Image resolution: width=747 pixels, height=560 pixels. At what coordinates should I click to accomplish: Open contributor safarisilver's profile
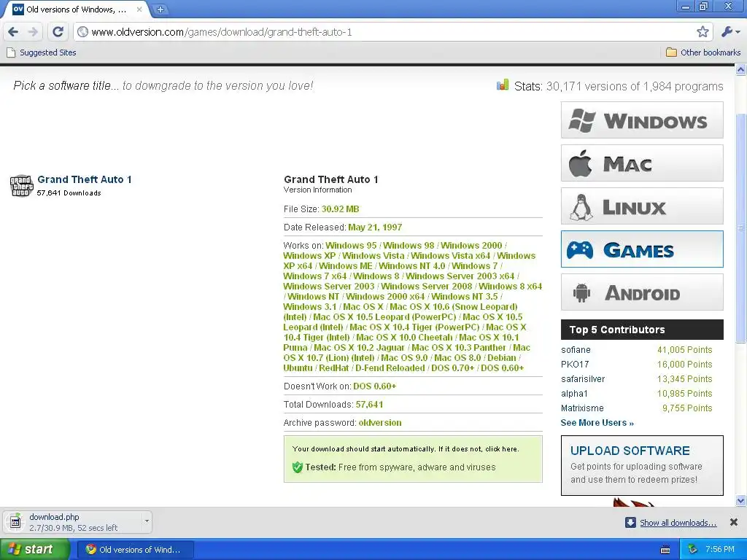[583, 379]
